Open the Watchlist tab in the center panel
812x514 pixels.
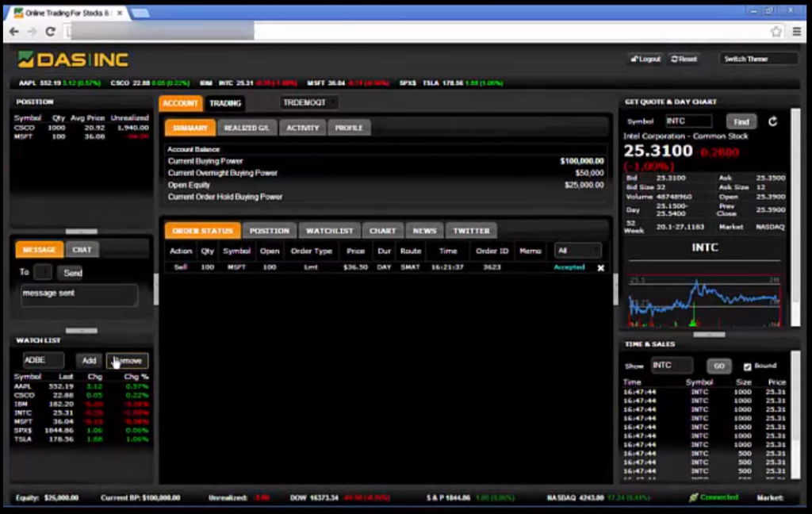pos(329,231)
